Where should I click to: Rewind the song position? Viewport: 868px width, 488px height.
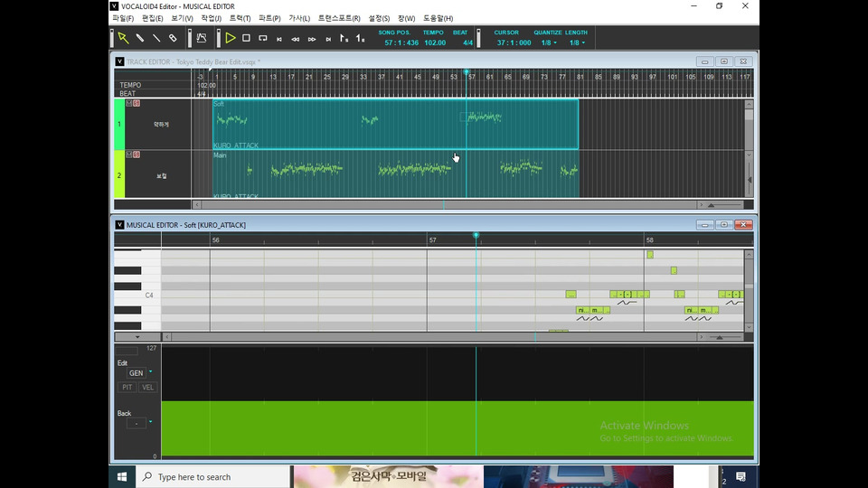click(296, 39)
